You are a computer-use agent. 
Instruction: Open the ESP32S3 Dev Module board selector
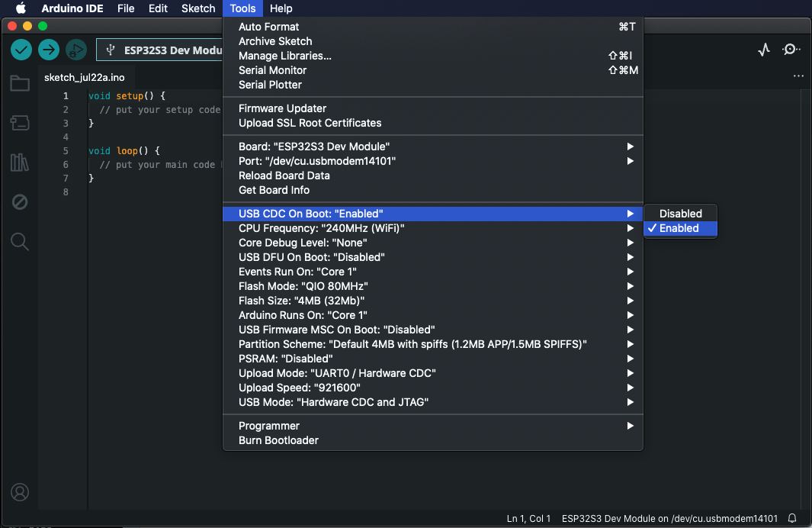pyautogui.click(x=159, y=50)
